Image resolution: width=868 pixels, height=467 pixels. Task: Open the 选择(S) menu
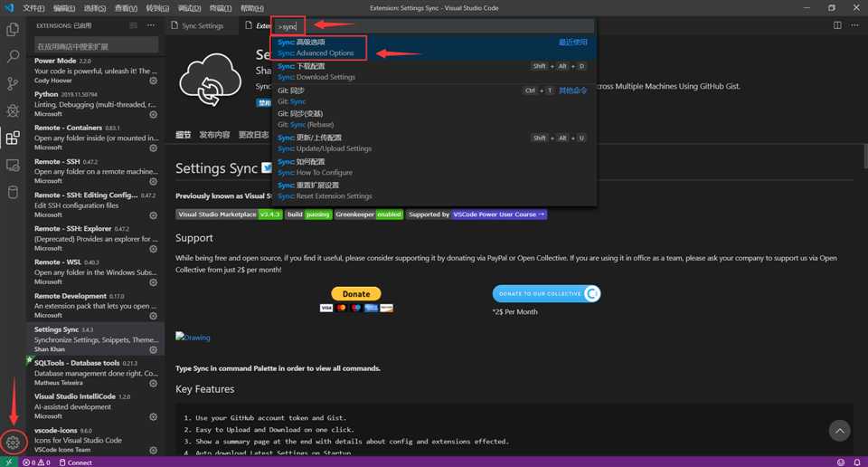(95, 8)
